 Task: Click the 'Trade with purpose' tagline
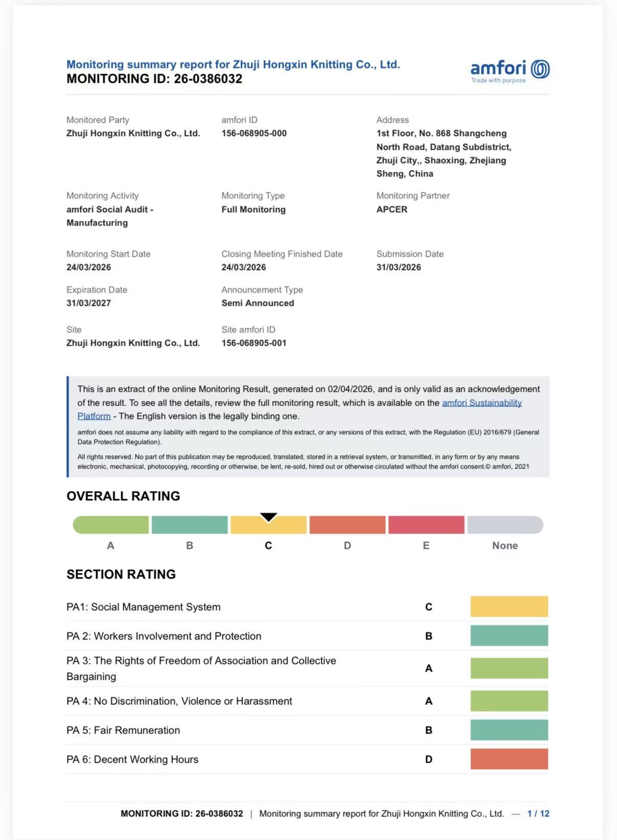coord(498,80)
